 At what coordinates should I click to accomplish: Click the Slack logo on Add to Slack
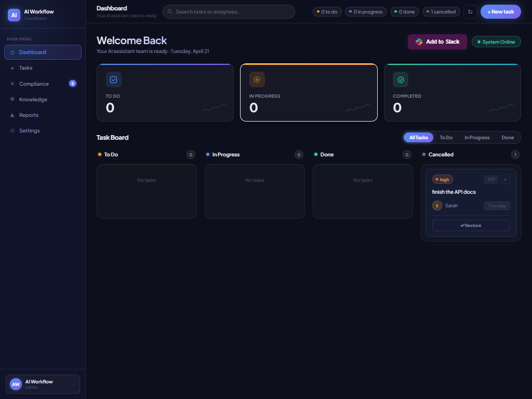[418, 42]
